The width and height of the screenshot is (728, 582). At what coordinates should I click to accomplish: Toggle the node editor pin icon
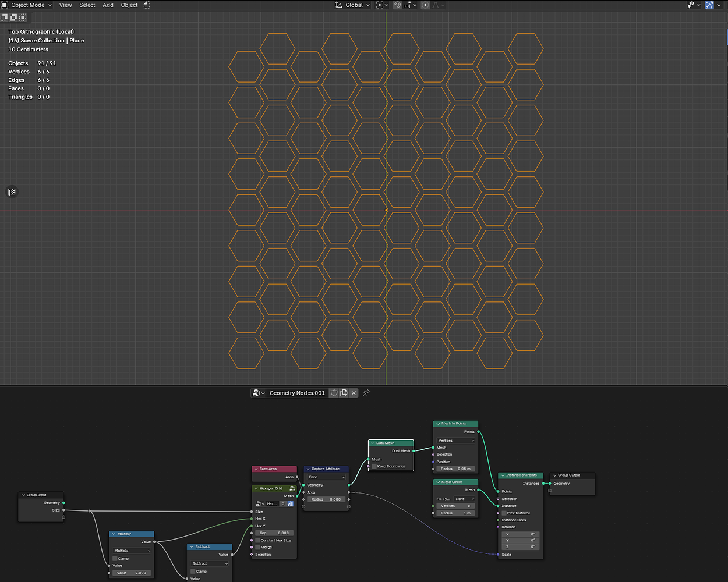click(366, 393)
